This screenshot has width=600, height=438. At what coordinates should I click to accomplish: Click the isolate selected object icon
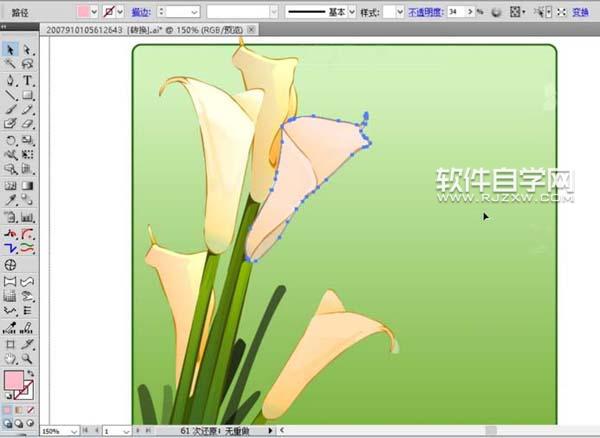561,12
